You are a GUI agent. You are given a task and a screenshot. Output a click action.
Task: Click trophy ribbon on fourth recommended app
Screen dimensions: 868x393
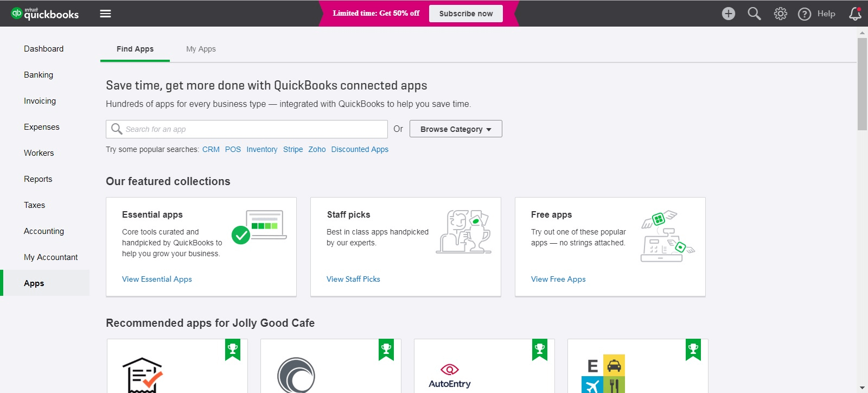coord(693,350)
